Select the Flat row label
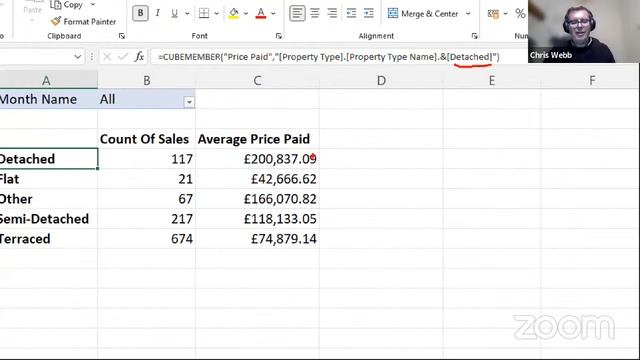Viewport: 640px width, 360px height. (49, 179)
